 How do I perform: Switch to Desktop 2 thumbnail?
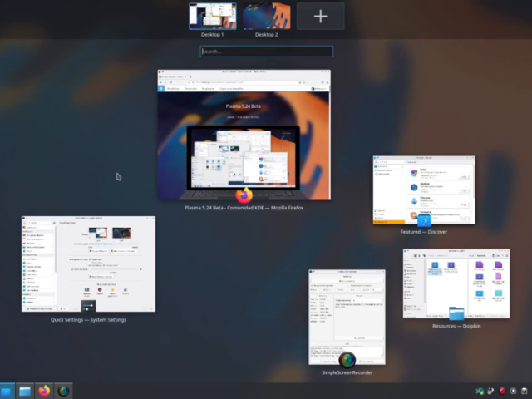266,16
